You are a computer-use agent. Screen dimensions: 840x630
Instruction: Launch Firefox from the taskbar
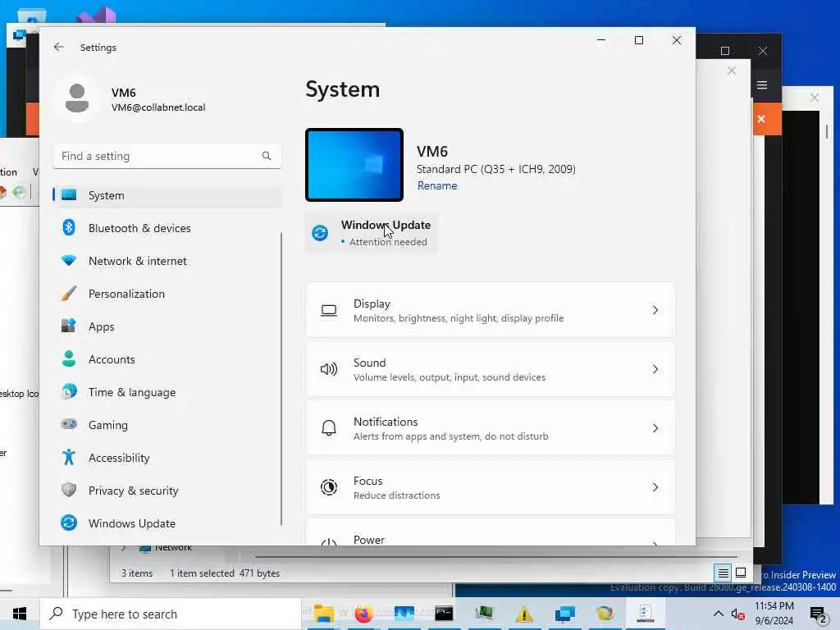363,614
